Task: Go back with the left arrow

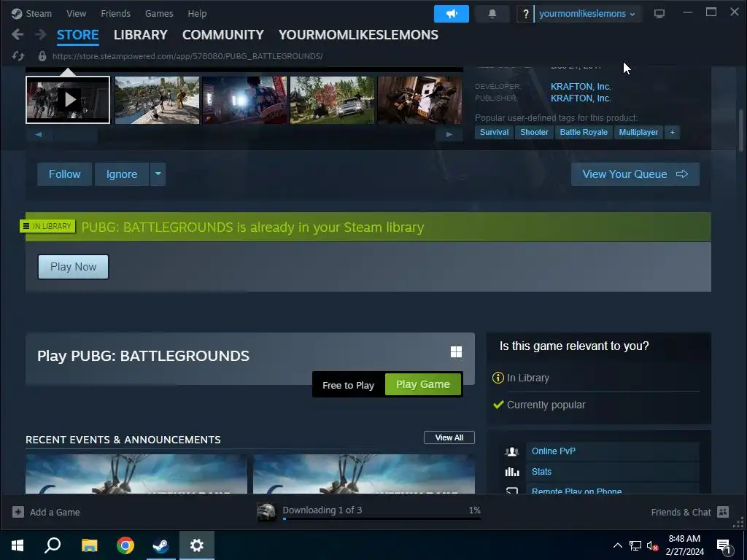Action: pos(18,34)
